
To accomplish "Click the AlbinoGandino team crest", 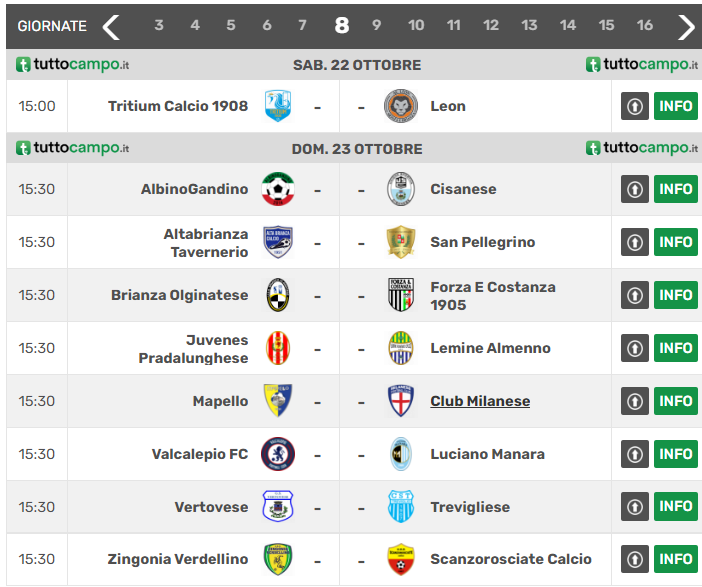I will coord(278,189).
